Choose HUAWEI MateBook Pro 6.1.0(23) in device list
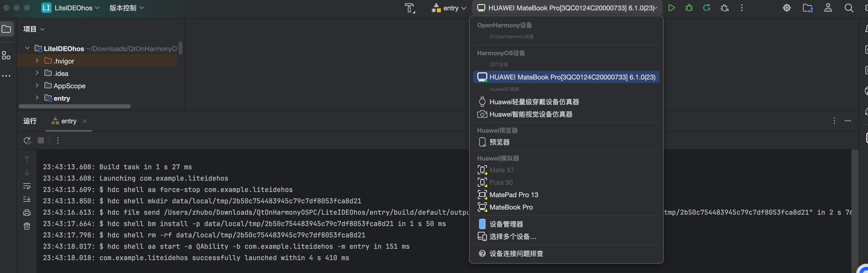 [x=566, y=77]
